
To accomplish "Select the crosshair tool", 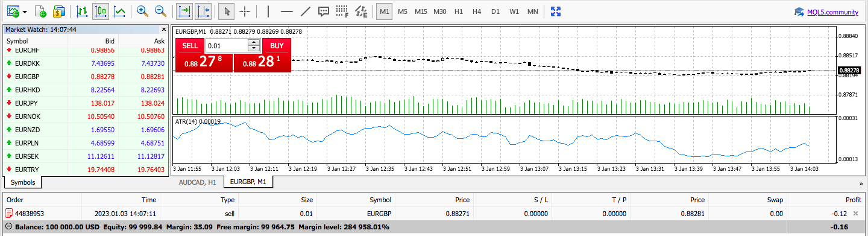I will click(244, 11).
